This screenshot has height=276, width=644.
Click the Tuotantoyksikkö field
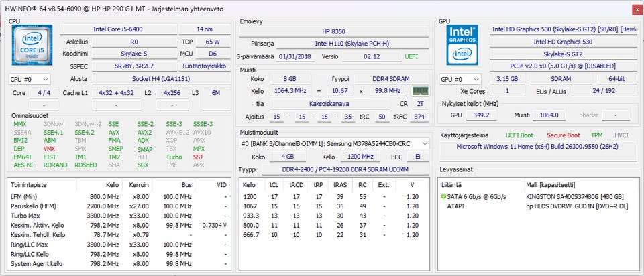[204, 66]
